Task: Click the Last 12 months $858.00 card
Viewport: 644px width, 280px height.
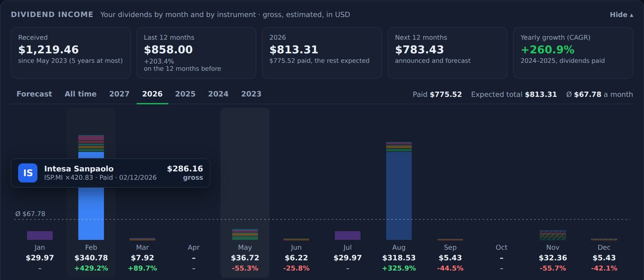Action: [x=196, y=52]
